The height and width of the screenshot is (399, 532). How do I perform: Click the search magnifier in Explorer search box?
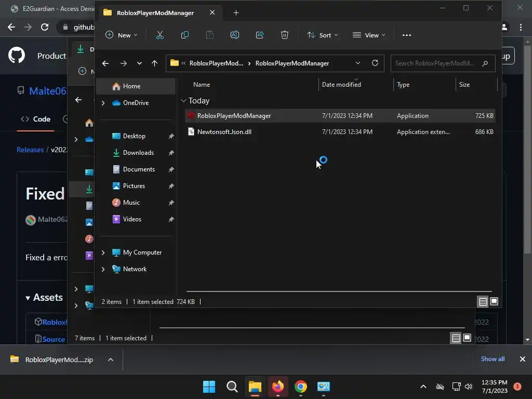click(x=485, y=63)
